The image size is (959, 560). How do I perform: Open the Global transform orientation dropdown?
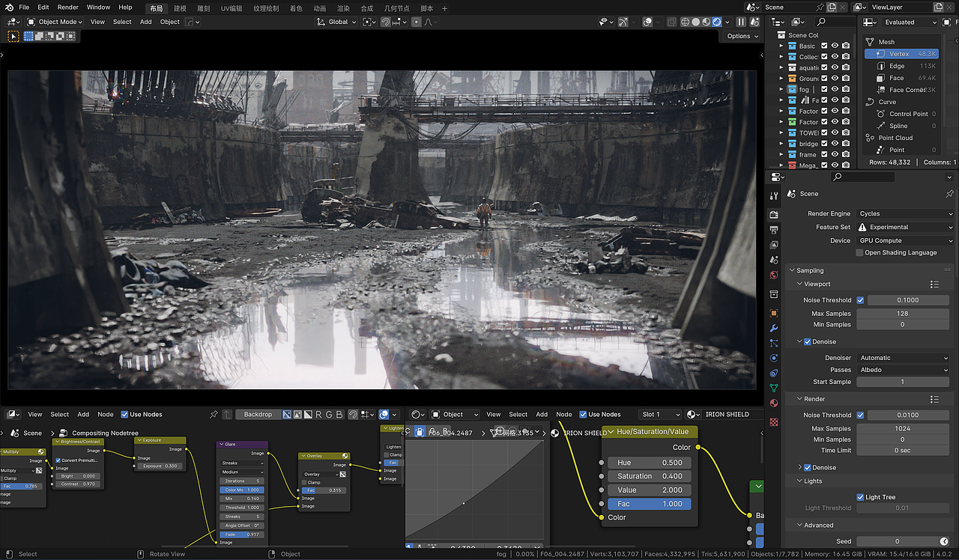point(336,22)
